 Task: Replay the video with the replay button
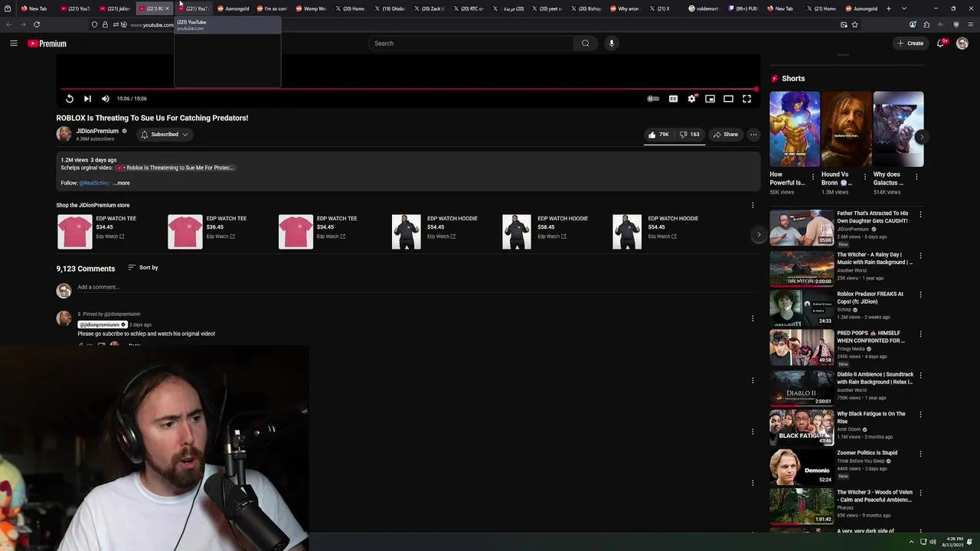tap(70, 99)
